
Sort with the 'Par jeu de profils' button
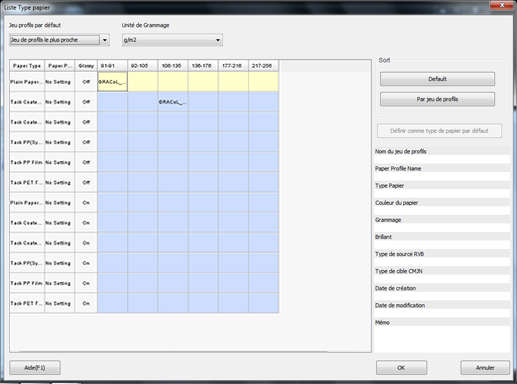(x=437, y=99)
